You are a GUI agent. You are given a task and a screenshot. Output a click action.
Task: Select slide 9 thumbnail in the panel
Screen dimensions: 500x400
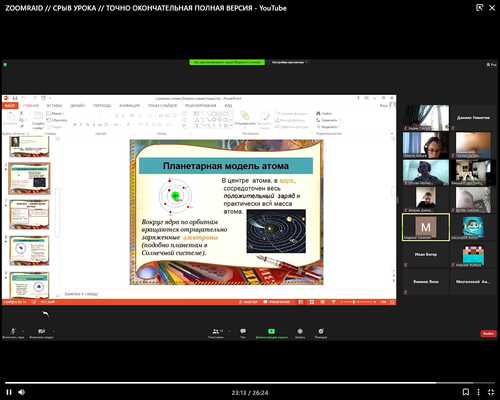(x=29, y=285)
